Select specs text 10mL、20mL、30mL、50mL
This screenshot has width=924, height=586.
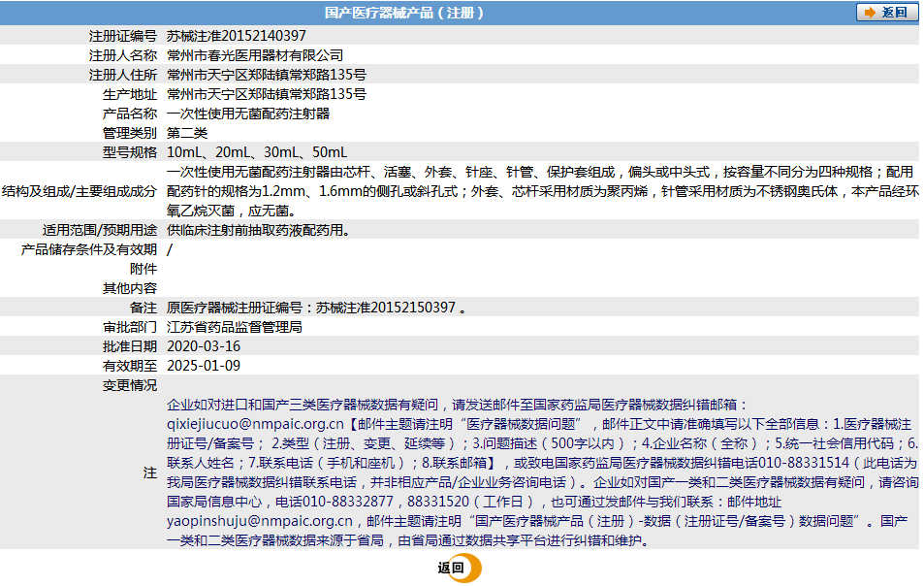click(x=257, y=152)
